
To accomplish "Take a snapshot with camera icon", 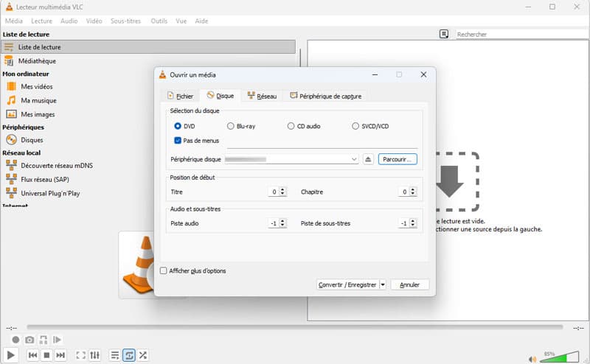I will pyautogui.click(x=29, y=340).
